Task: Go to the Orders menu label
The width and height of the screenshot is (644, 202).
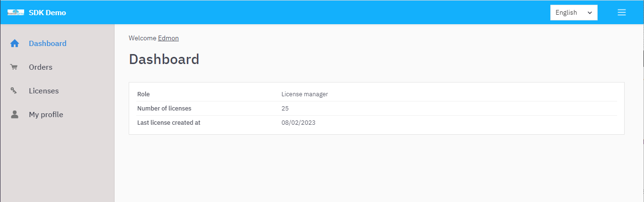Action: [x=40, y=67]
